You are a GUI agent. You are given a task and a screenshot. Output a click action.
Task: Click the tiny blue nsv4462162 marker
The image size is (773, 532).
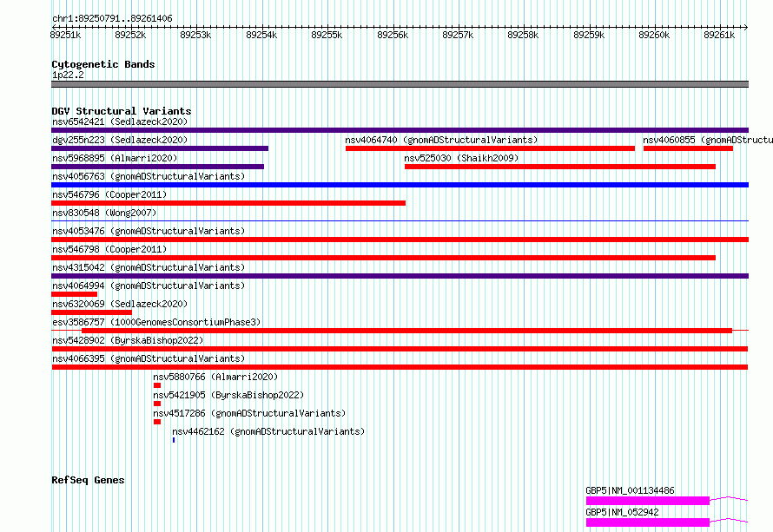(x=174, y=440)
